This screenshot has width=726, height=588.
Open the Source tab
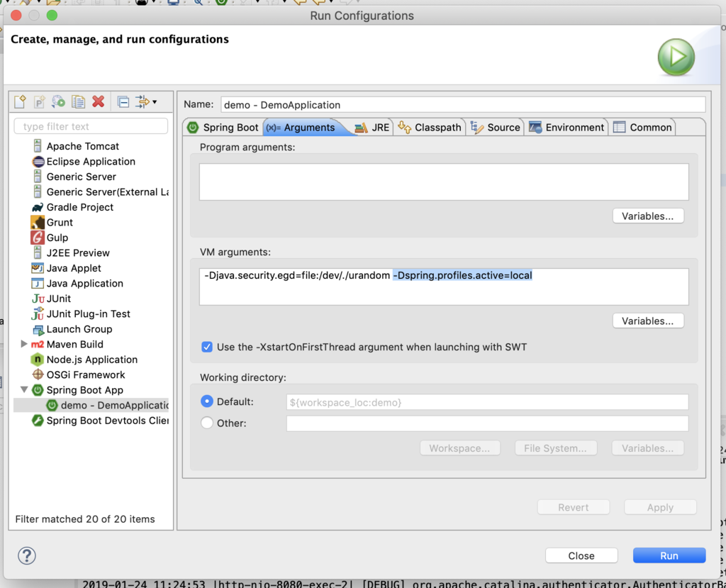click(x=496, y=128)
